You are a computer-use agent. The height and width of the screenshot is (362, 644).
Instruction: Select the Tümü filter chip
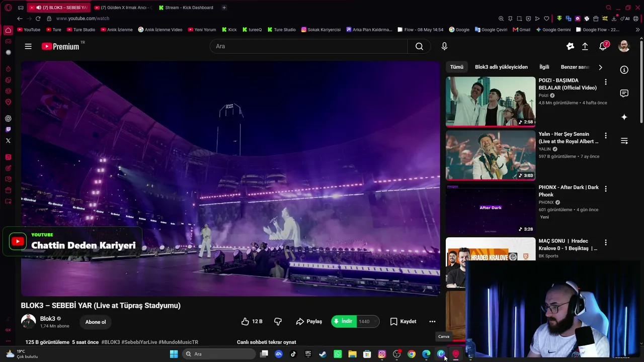coord(457,67)
